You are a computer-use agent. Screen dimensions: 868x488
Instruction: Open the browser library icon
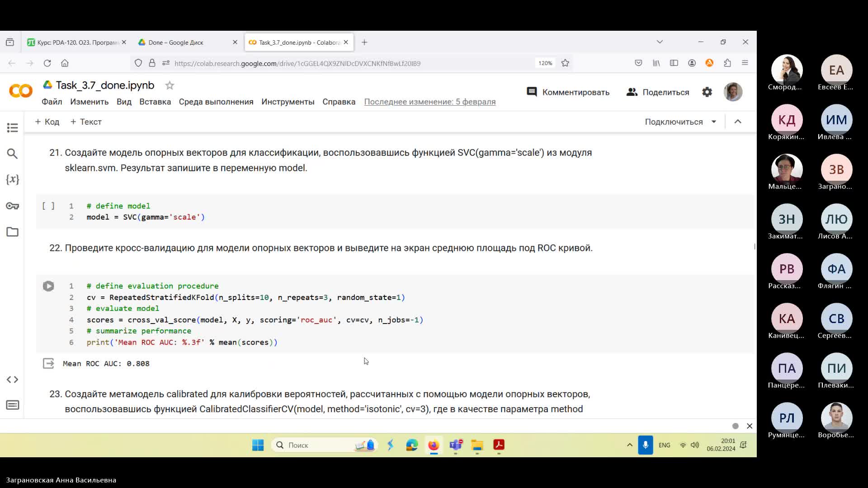tap(656, 63)
